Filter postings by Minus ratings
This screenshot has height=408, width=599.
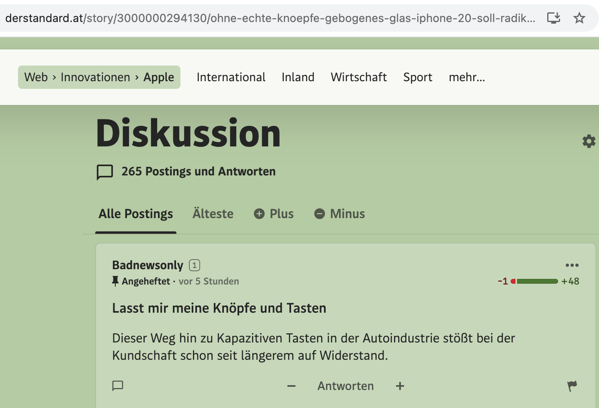click(339, 214)
